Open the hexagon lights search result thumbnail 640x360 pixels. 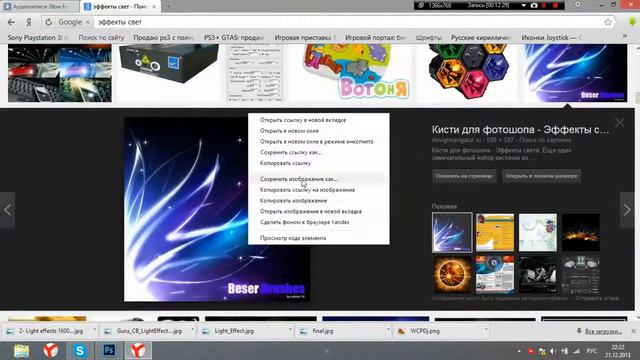coord(468,73)
